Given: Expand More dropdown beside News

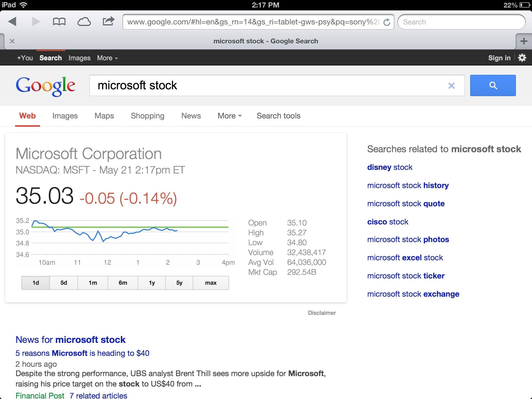Looking at the screenshot, I should tap(230, 116).
